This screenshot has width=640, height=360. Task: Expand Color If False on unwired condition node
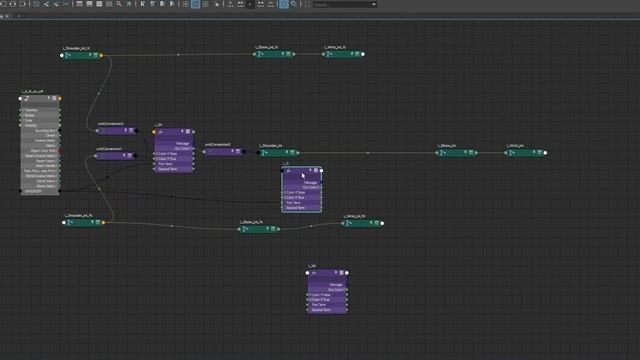[x=310, y=295]
